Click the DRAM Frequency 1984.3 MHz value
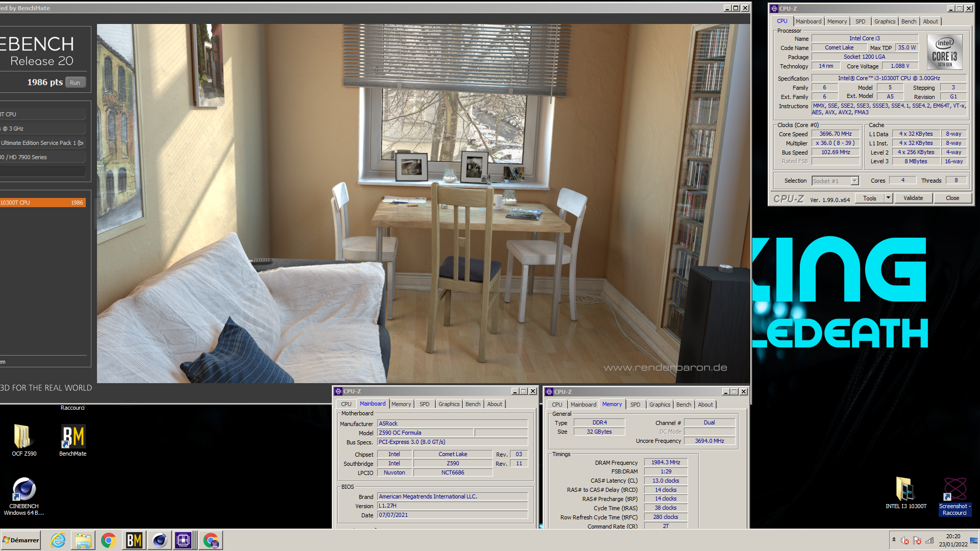980x551 pixels. [x=666, y=462]
